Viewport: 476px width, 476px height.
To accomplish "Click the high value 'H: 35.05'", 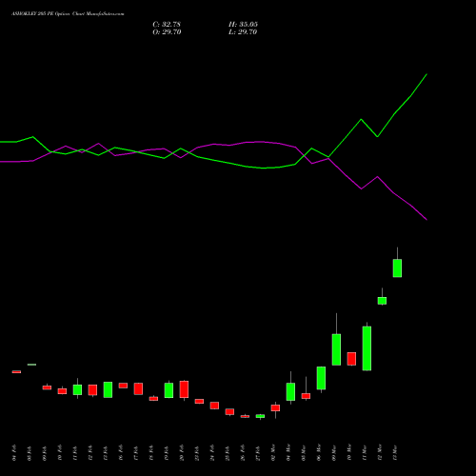I will coord(243,25).
